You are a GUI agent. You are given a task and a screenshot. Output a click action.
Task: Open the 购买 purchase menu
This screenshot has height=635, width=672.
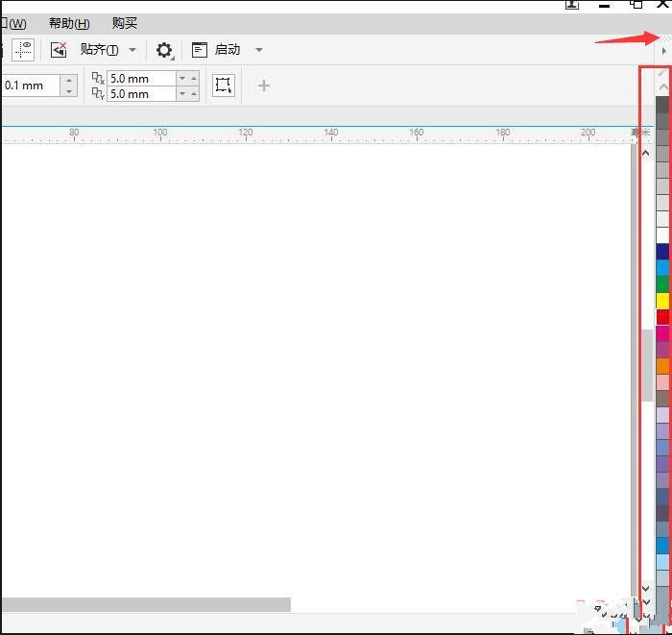point(125,23)
